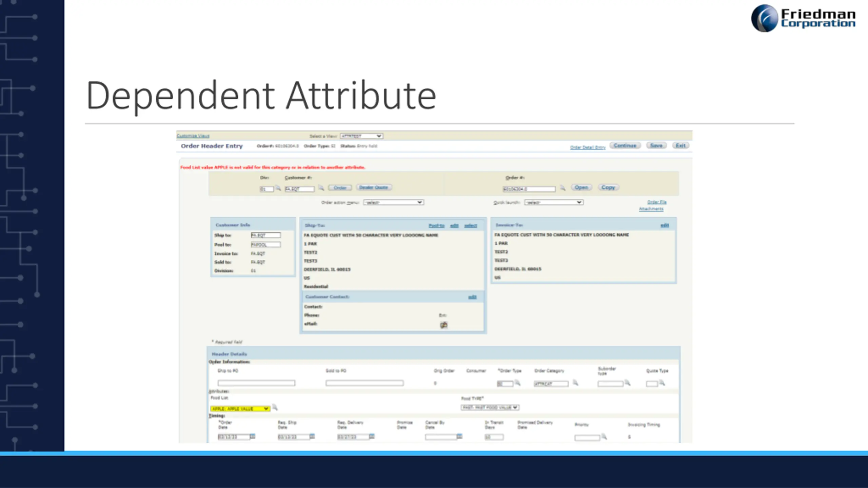Click the eMail icon in Customer Contact

[443, 325]
